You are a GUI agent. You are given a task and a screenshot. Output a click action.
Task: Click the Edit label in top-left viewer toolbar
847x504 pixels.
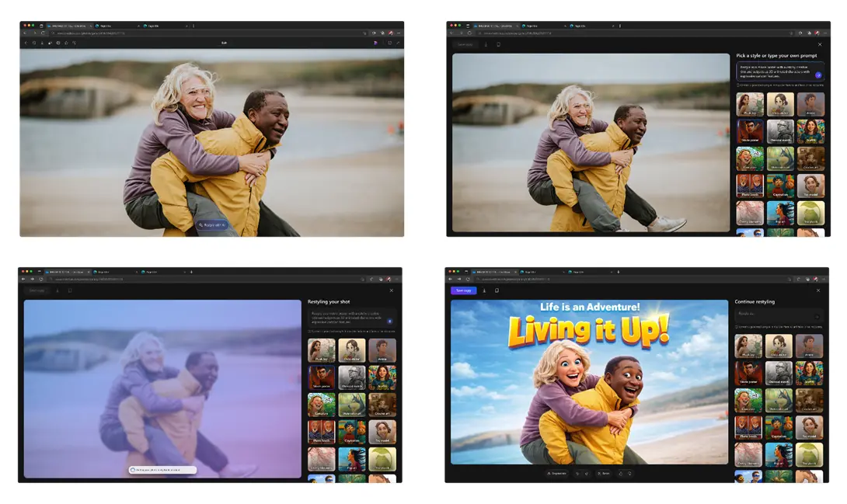point(224,43)
